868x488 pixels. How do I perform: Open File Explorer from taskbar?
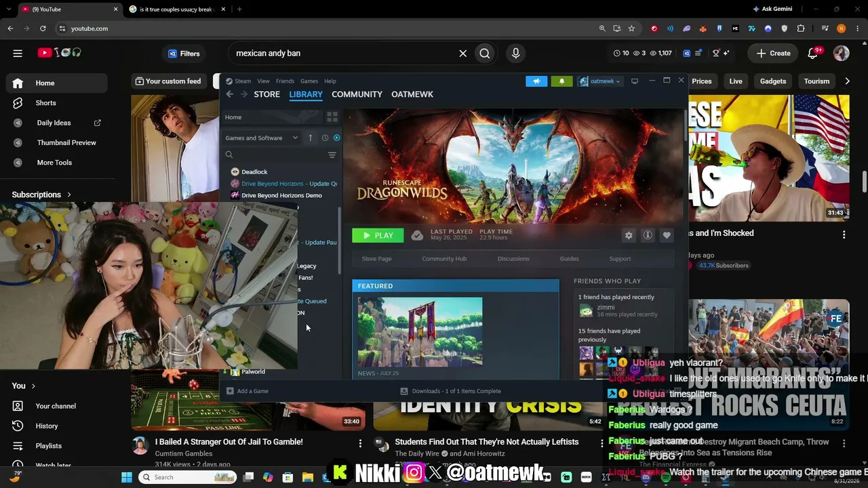pyautogui.click(x=307, y=477)
